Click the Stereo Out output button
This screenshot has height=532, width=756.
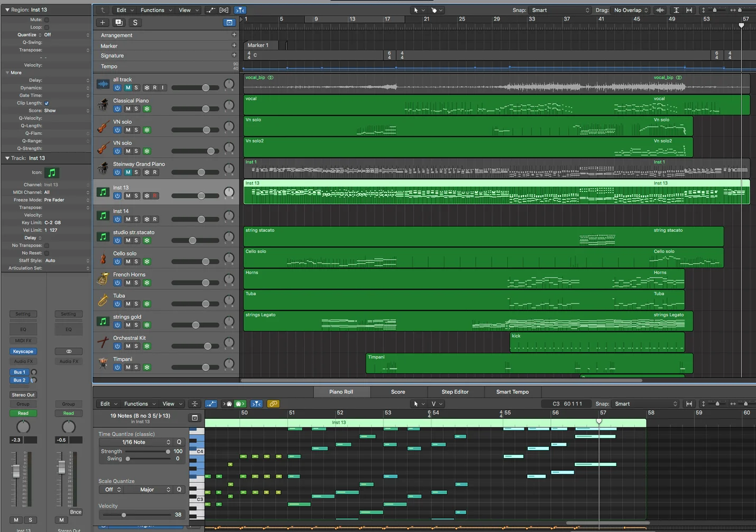[x=23, y=395]
